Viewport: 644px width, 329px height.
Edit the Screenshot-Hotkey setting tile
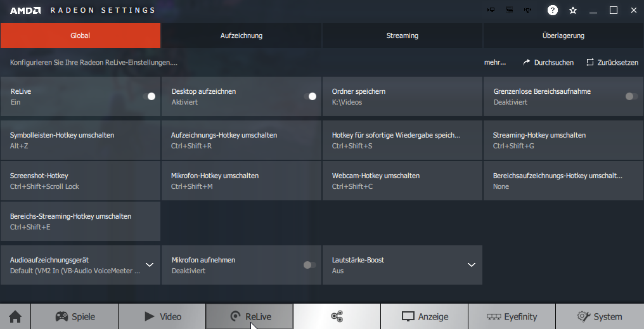(80, 181)
